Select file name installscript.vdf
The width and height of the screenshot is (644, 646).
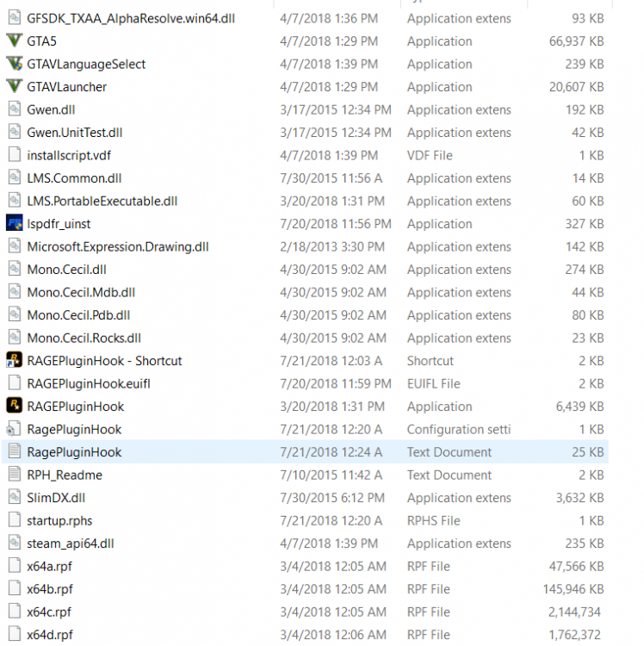pyautogui.click(x=69, y=155)
